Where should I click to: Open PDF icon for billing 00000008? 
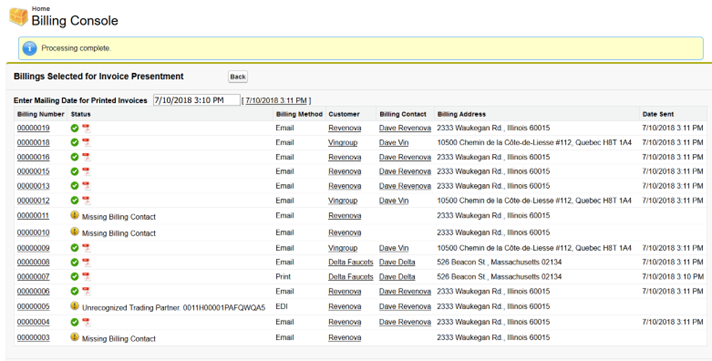[86, 262]
